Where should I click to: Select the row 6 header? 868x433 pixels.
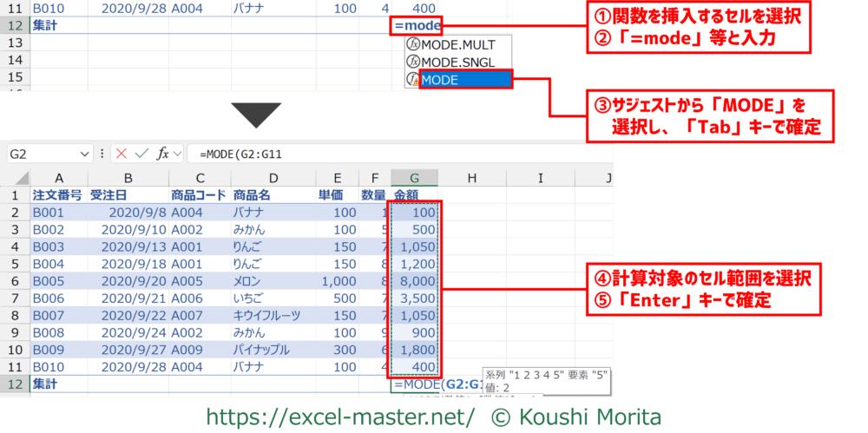[x=14, y=281]
